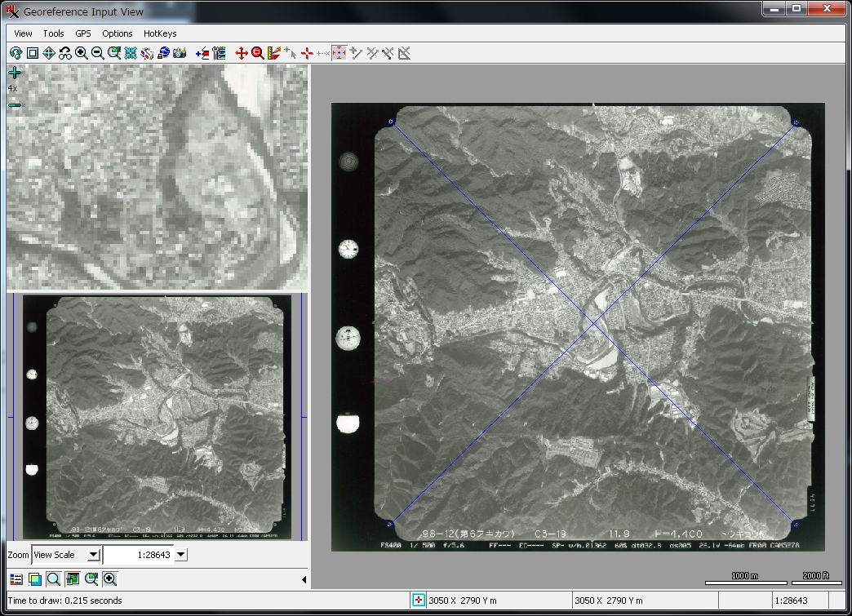
Task: Open the Tools menu
Action: point(54,33)
